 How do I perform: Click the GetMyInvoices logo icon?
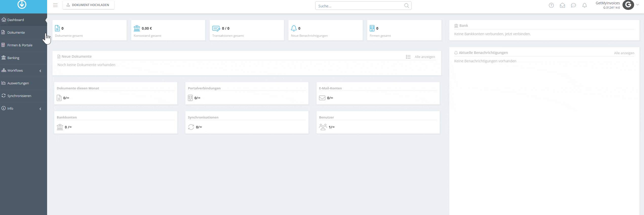click(22, 4)
